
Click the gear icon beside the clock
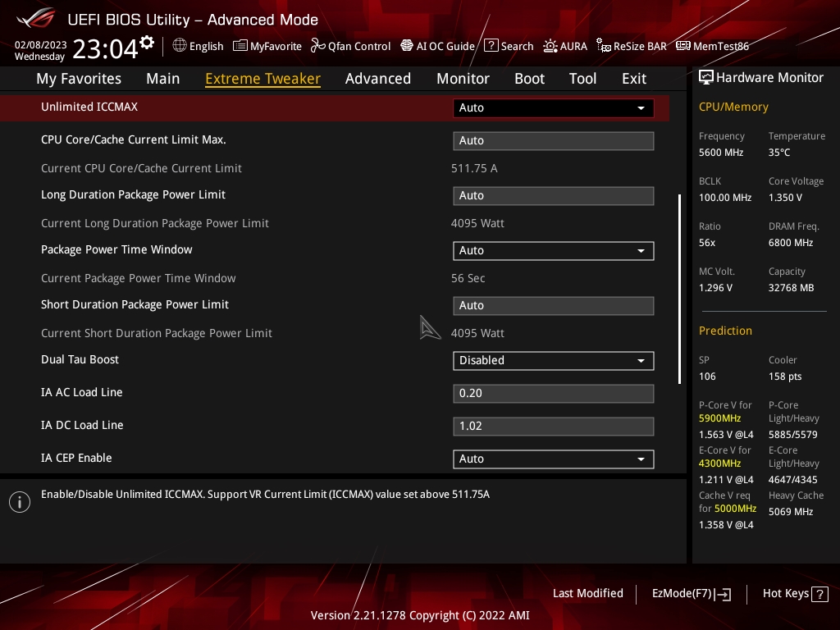[147, 43]
